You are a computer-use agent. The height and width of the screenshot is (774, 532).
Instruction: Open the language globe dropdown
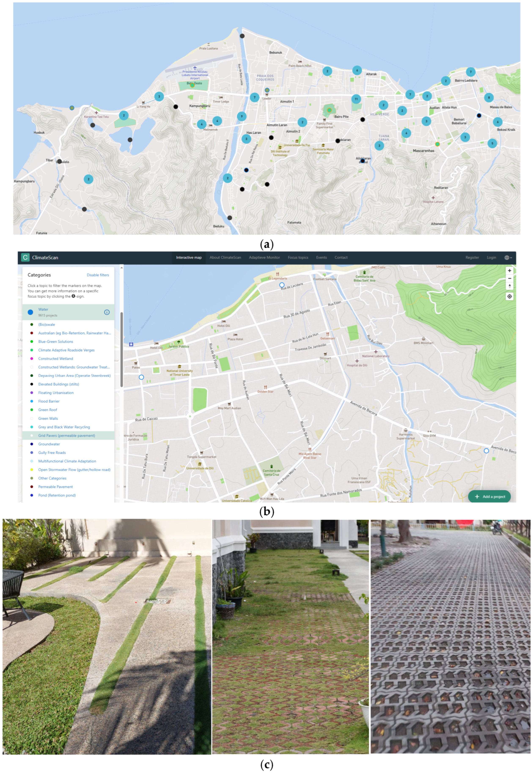[x=508, y=258]
